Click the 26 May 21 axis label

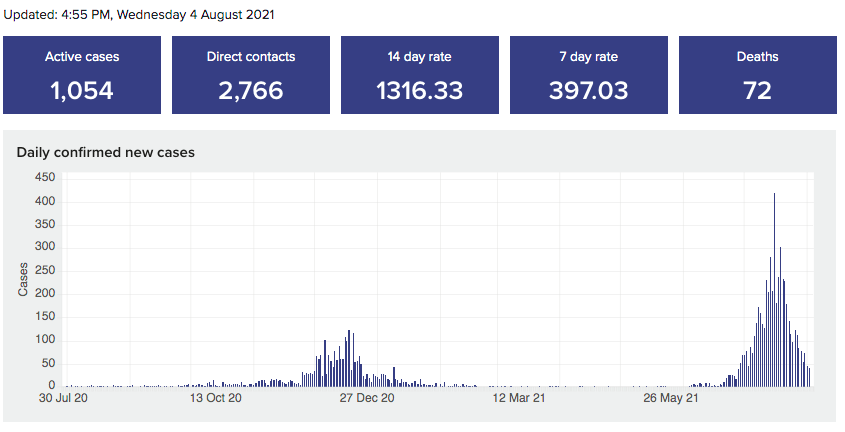click(671, 398)
